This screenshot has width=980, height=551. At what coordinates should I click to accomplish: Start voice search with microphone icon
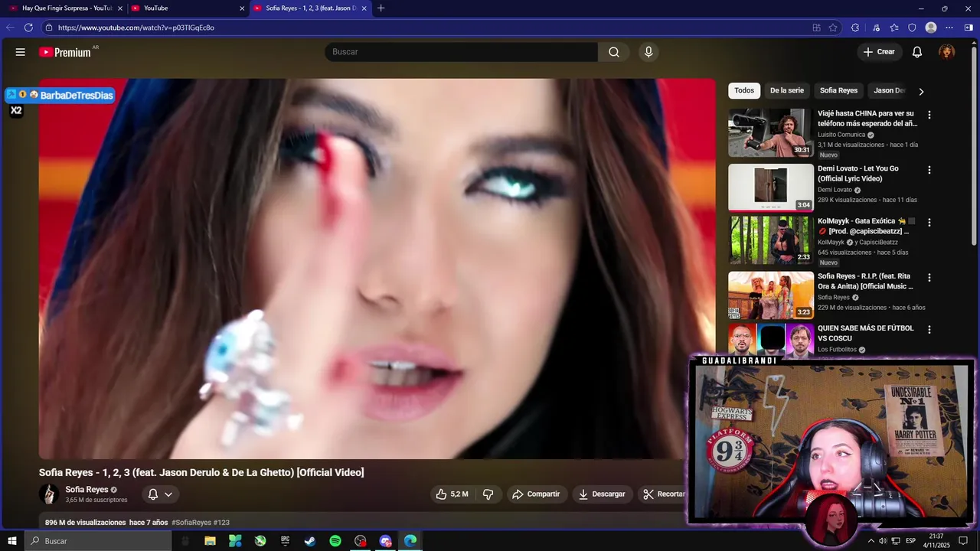tap(648, 52)
